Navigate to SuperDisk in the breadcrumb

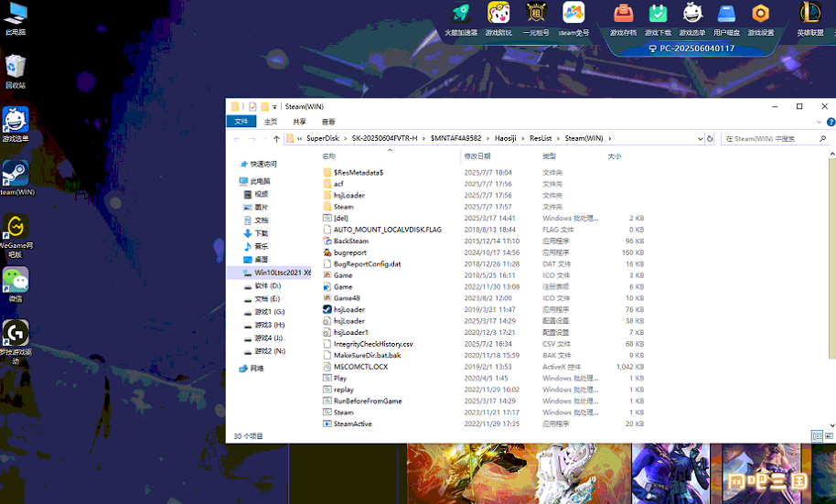323,139
